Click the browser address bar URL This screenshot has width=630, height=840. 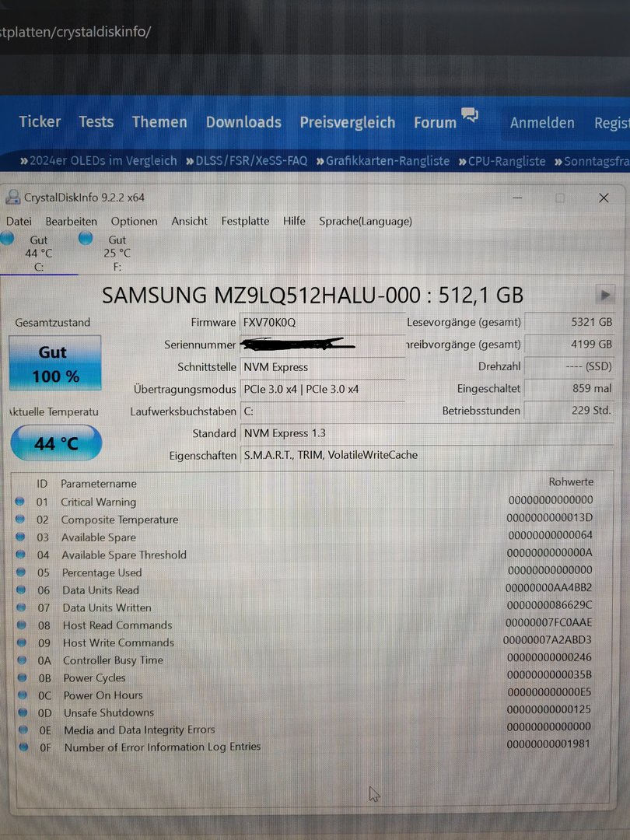pos(75,32)
